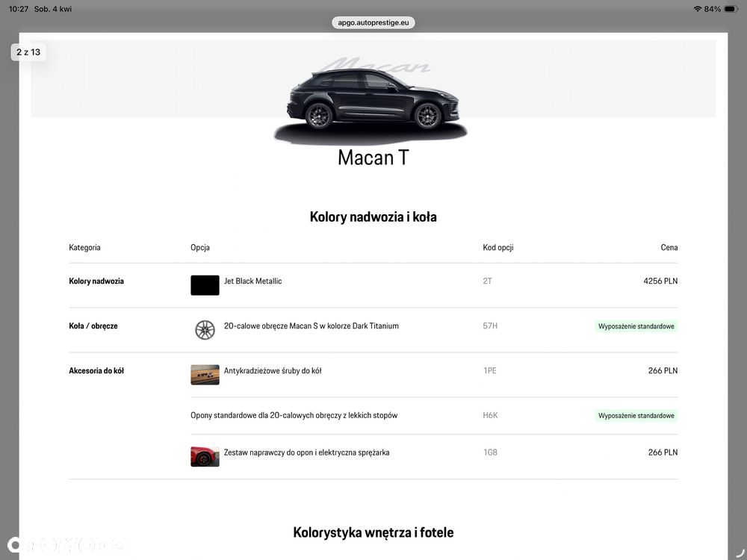Click option code '1PE'
Image resolution: width=747 pixels, height=560 pixels.
[490, 370]
